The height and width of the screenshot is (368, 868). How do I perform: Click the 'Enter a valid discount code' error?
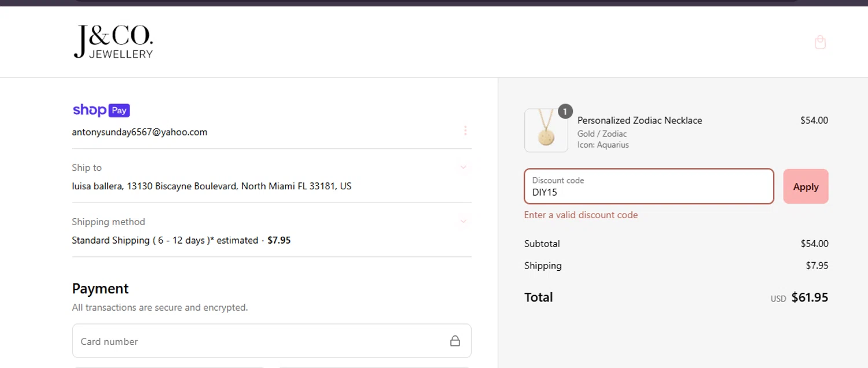click(581, 215)
